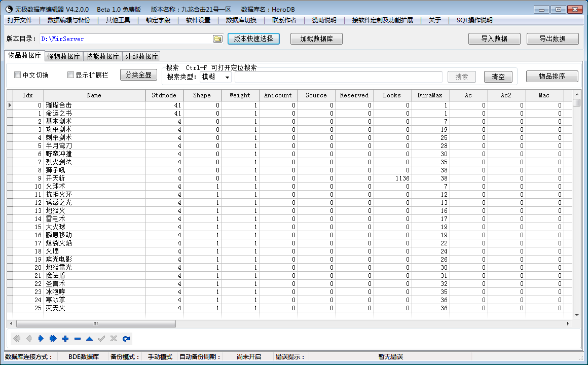Select the 半月弯刀 name cell
The image size is (588, 365).
(x=94, y=146)
